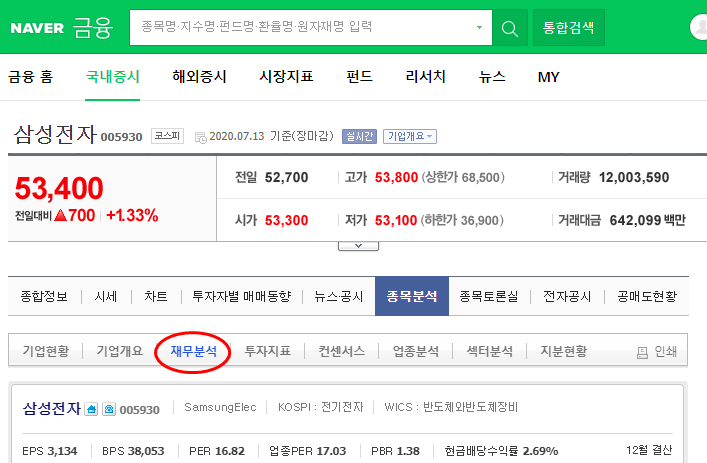Open the 뉴스 menu
707x463 pixels.
(492, 77)
